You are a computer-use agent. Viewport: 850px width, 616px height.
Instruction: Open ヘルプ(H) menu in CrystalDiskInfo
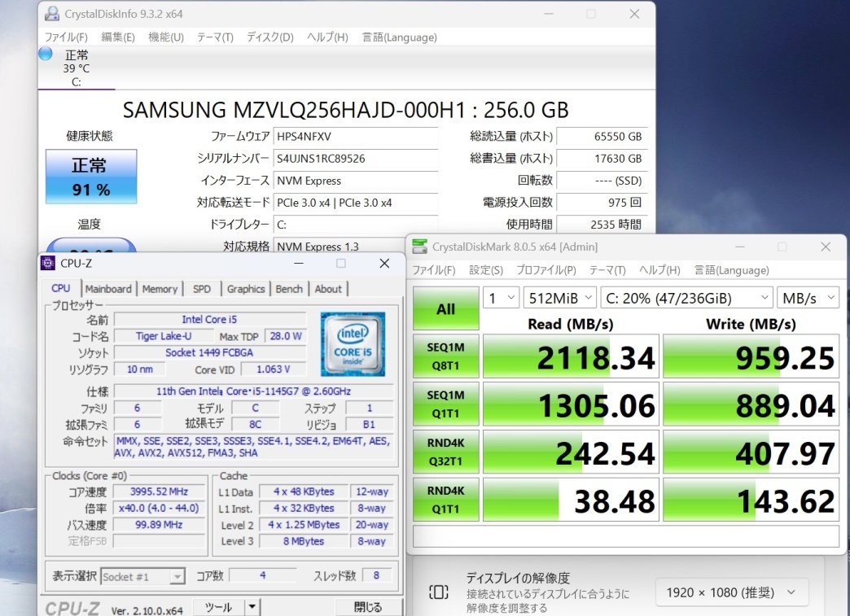click(327, 37)
